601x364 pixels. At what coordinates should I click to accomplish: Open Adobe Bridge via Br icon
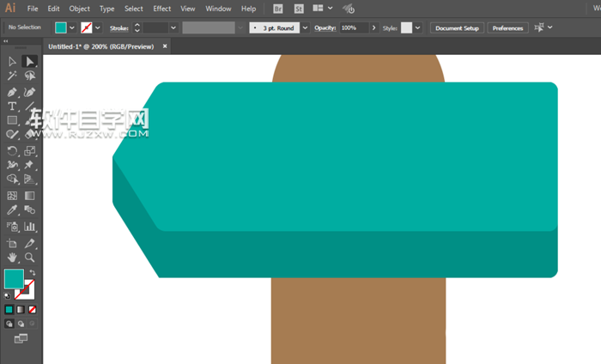[x=278, y=9]
